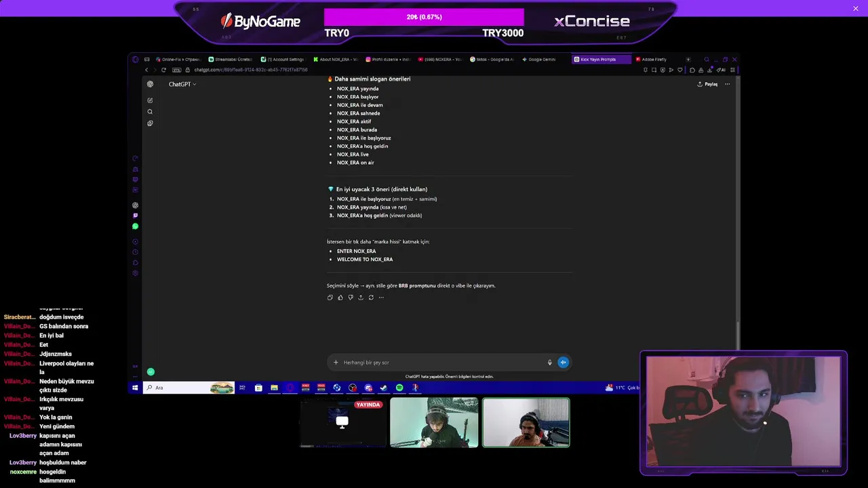Click the Paylaş share button
The image size is (868, 488).
pyautogui.click(x=707, y=84)
